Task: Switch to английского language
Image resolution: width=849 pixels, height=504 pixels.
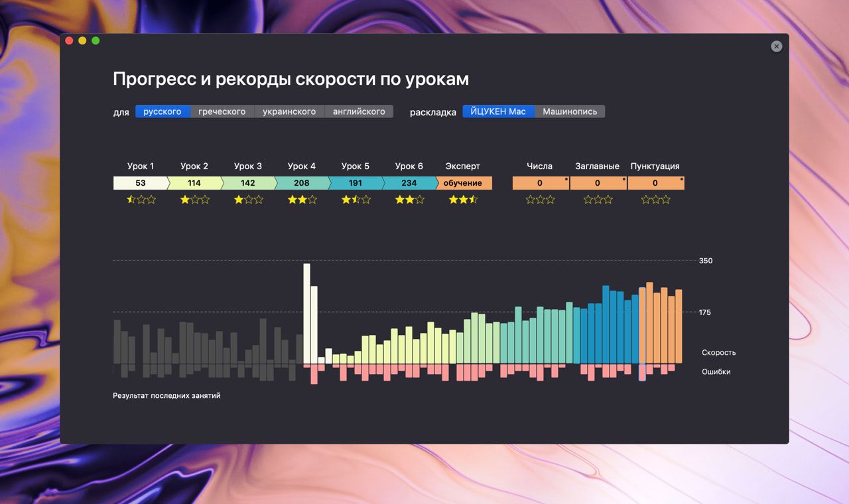Action: 359,111
